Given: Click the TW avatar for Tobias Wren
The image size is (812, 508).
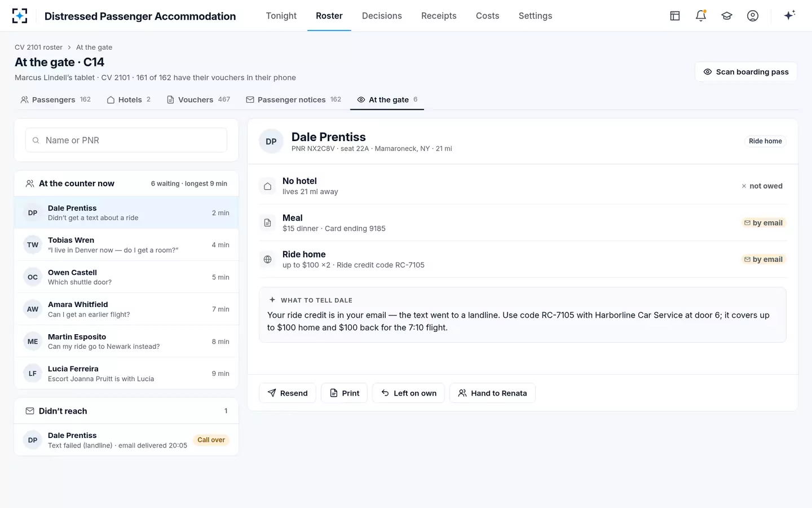Looking at the screenshot, I should point(33,245).
